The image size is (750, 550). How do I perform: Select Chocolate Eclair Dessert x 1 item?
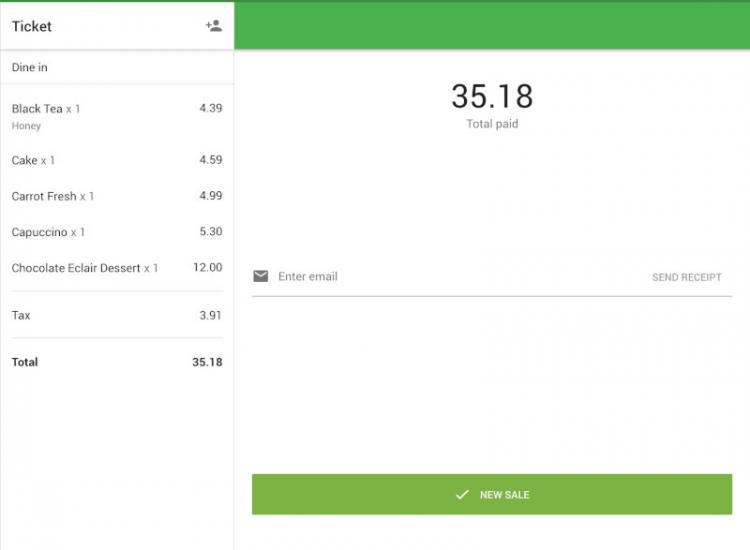(117, 268)
